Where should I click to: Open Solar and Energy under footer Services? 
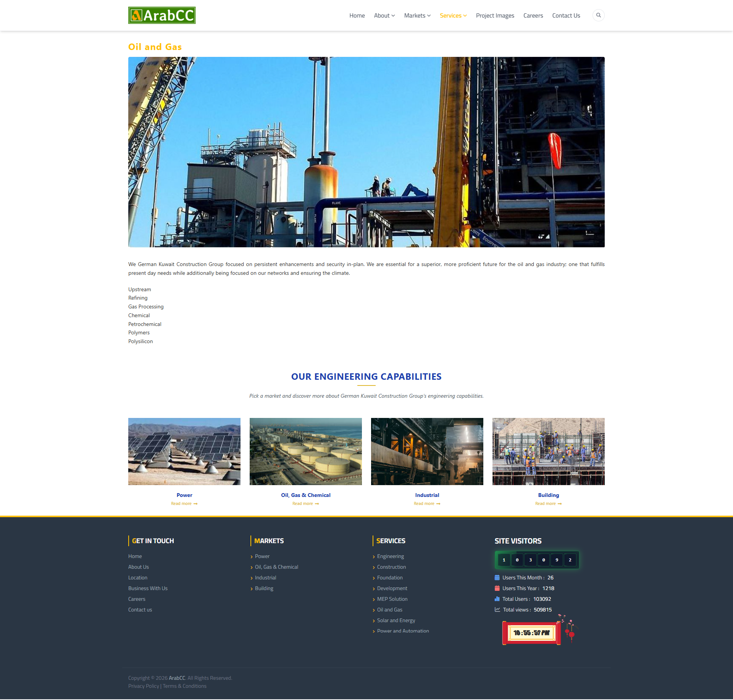[x=396, y=620]
